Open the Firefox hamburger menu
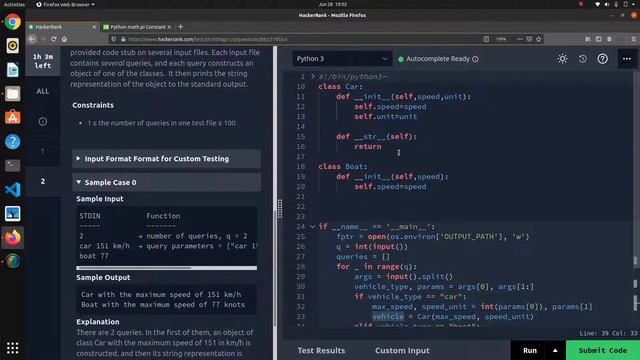Screen dimensions: 640x360 (633, 39)
